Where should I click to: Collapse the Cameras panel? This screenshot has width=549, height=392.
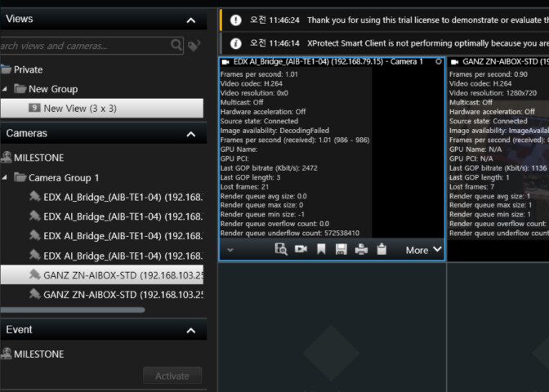pyautogui.click(x=191, y=134)
